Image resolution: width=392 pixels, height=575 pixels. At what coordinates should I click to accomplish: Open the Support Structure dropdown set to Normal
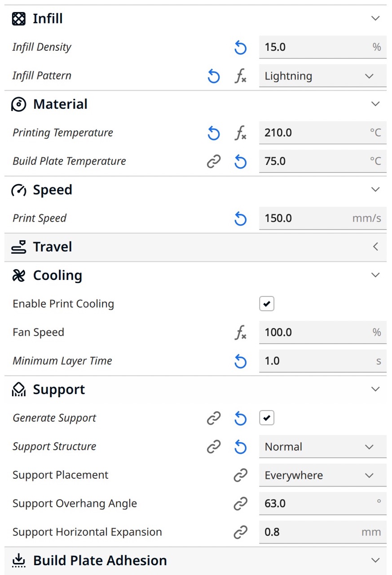(322, 447)
